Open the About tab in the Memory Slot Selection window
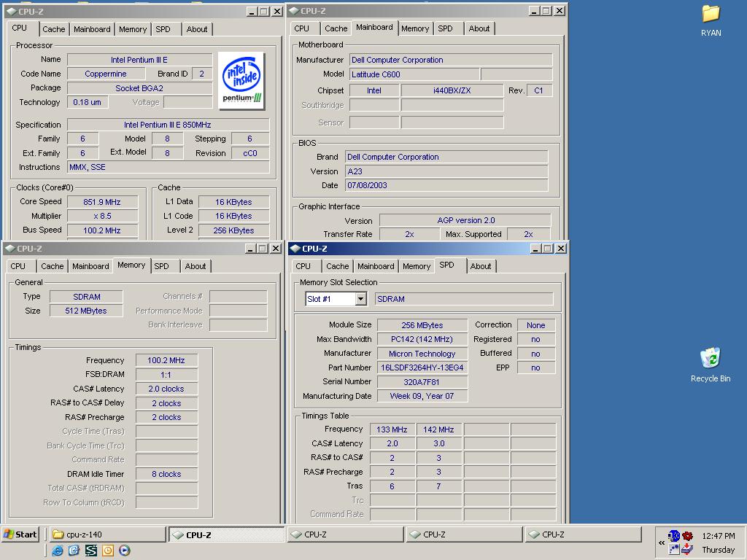This screenshot has width=747, height=560. point(481,266)
